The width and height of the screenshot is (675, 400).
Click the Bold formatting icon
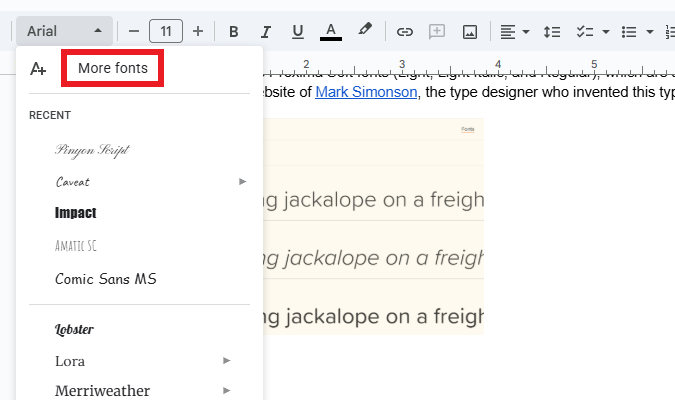[x=233, y=31]
